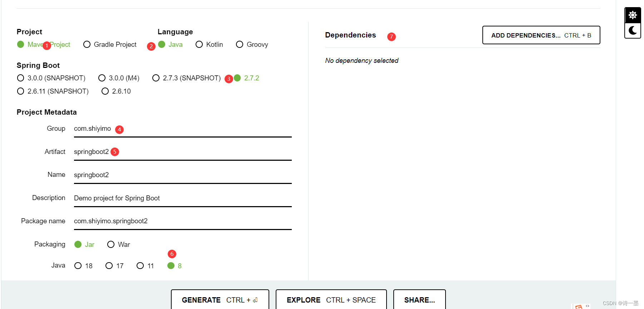Click 'No dependency selected' text
This screenshot has width=644, height=309.
362,61
